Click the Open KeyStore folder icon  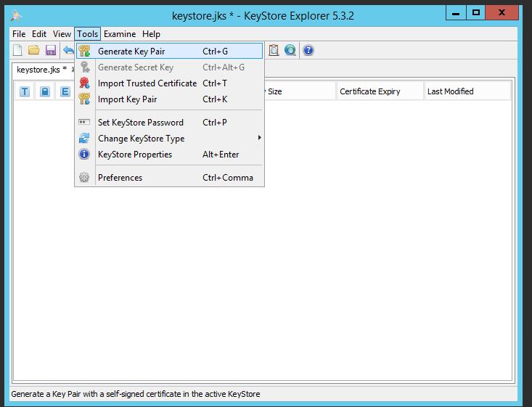click(33, 50)
